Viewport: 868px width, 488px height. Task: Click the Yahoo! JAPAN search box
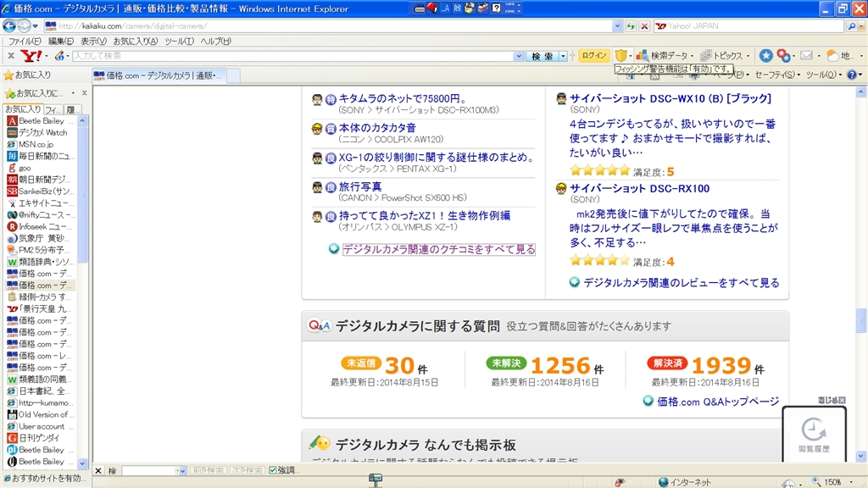click(x=749, y=26)
